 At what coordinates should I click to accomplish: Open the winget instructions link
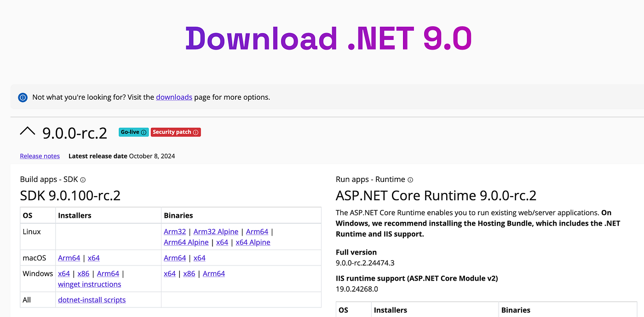coord(90,284)
